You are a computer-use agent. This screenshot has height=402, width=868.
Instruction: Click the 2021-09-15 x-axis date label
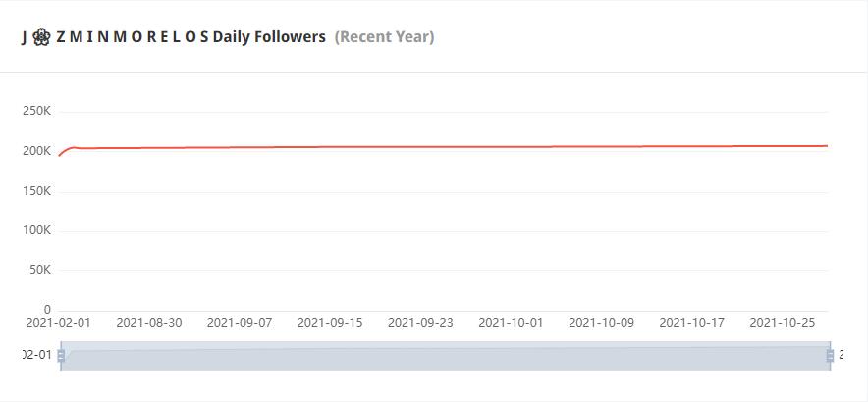[x=330, y=322]
